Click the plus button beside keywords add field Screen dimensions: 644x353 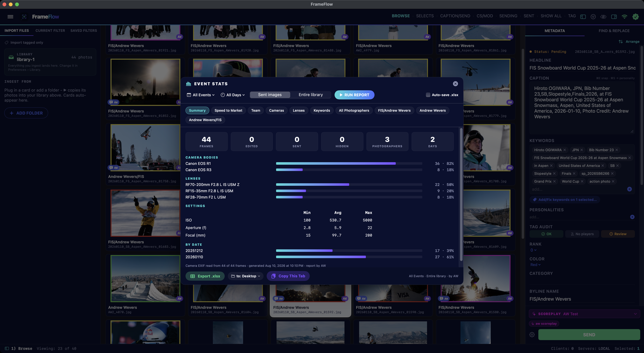630,189
